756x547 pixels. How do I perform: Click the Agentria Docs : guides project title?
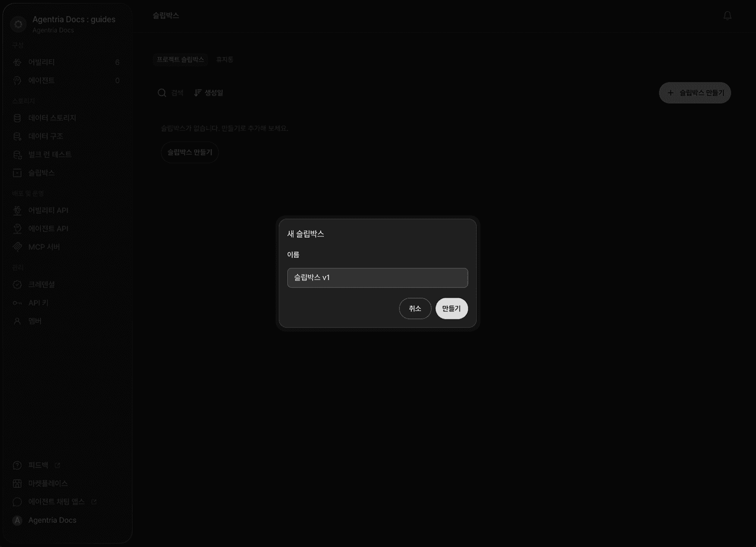(x=74, y=19)
